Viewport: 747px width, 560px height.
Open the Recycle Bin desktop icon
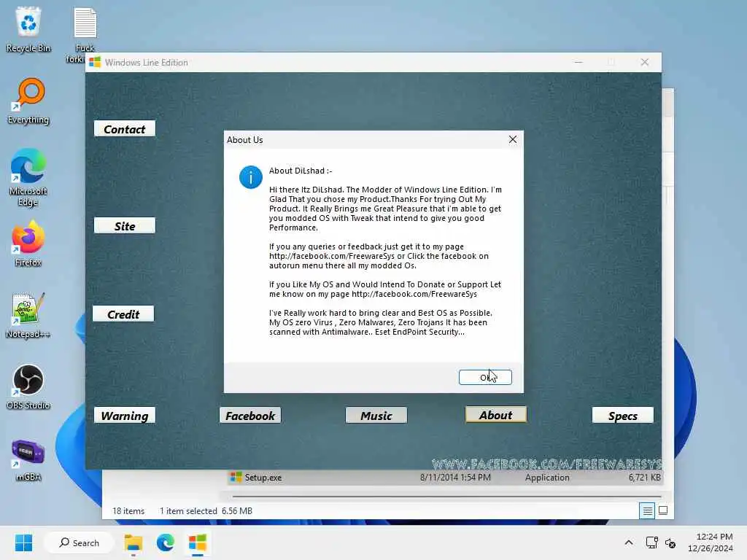coord(28,29)
